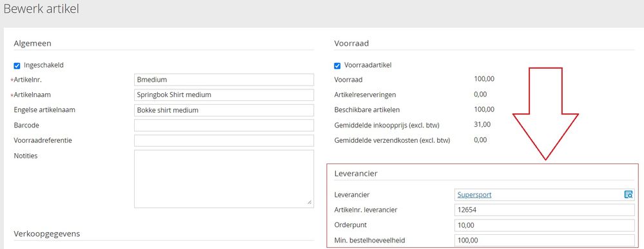Open the Leverancier lookup search icon

point(628,195)
